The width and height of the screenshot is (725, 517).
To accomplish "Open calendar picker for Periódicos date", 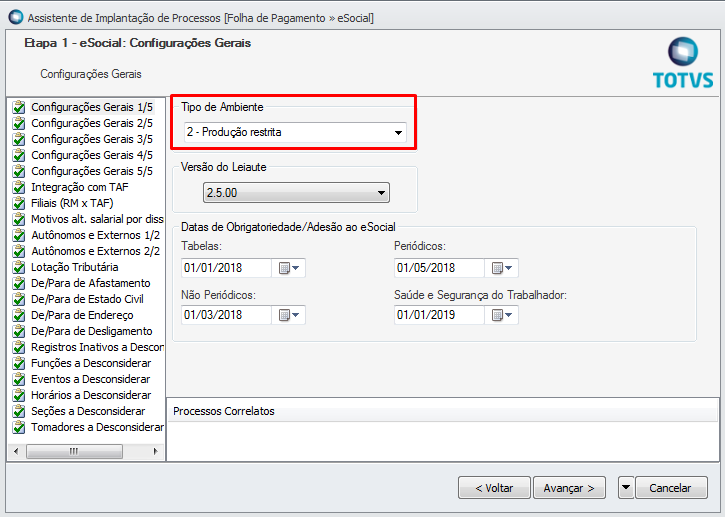I will (x=502, y=268).
